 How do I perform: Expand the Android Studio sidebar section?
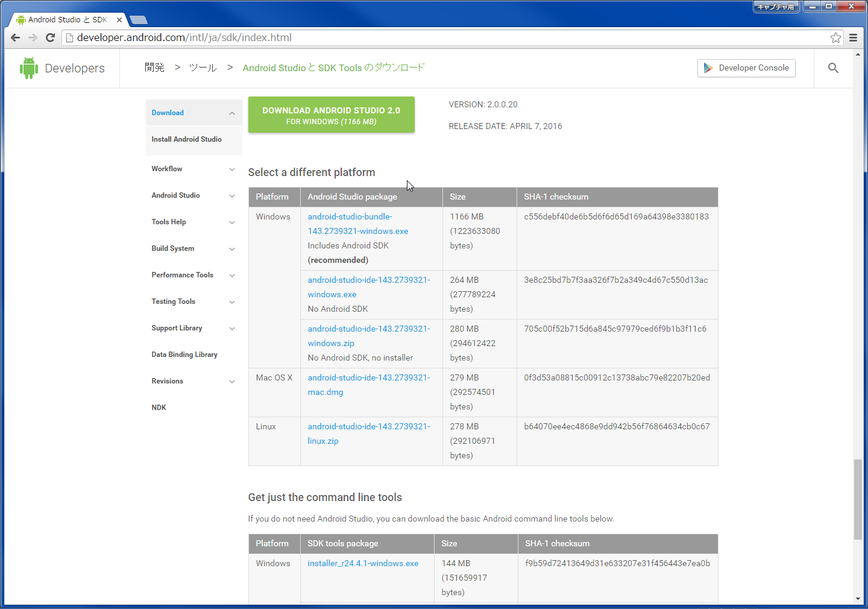point(232,196)
